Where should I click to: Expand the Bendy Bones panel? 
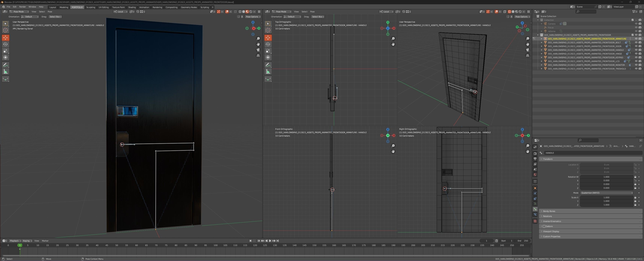(x=590, y=211)
